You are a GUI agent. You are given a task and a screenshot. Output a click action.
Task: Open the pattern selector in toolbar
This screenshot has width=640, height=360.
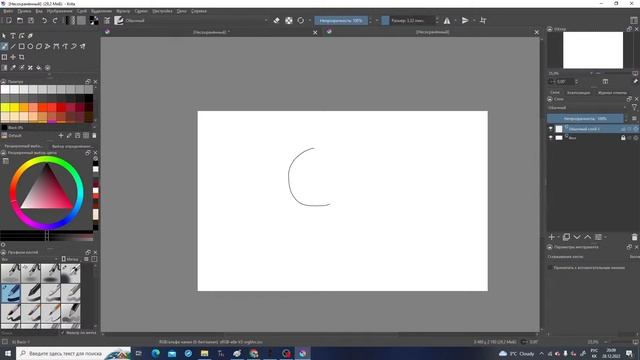click(81, 20)
